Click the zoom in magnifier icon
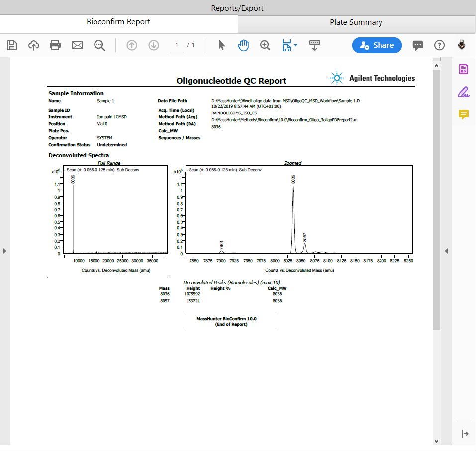This screenshot has height=451, width=476. click(x=265, y=45)
